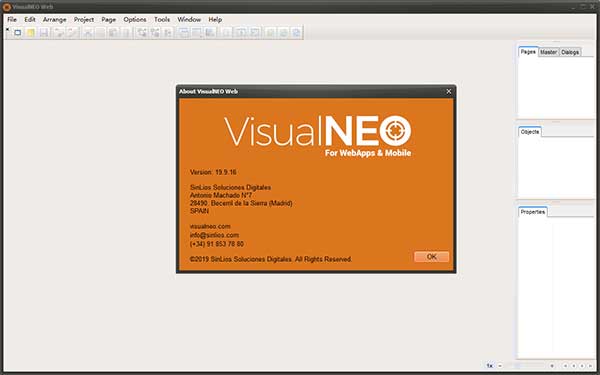
Task: Click the SinLios Soluciones Digitales company name line
Action: tap(230, 188)
